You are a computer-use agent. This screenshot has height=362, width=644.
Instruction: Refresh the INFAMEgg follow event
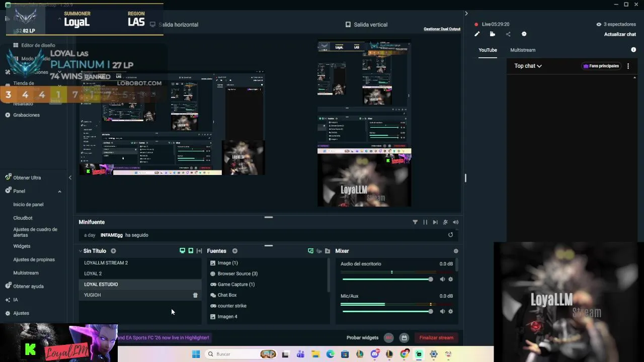(450, 235)
